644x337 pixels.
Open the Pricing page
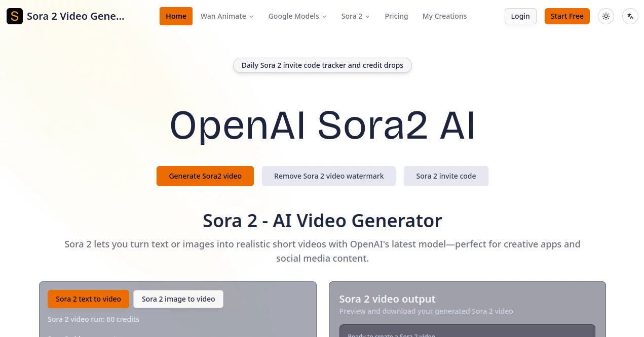(x=396, y=16)
